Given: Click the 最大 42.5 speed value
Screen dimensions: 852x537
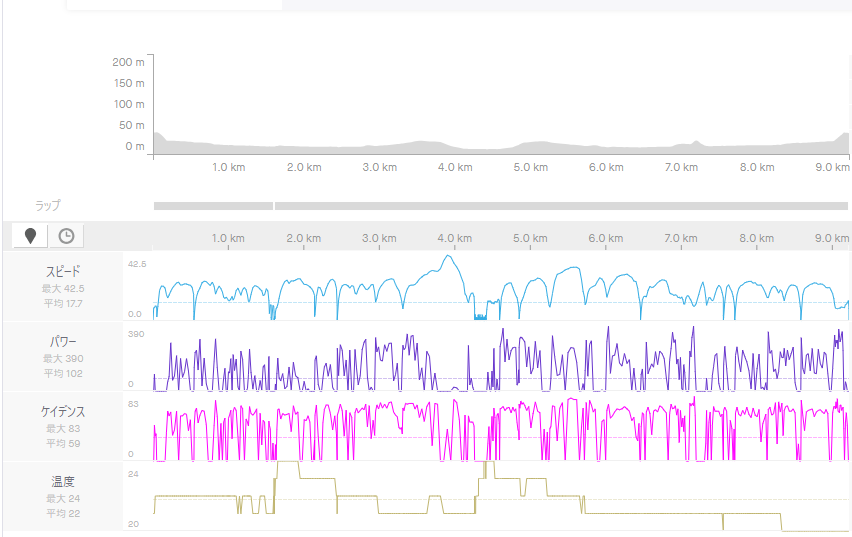Looking at the screenshot, I should pyautogui.click(x=63, y=289).
